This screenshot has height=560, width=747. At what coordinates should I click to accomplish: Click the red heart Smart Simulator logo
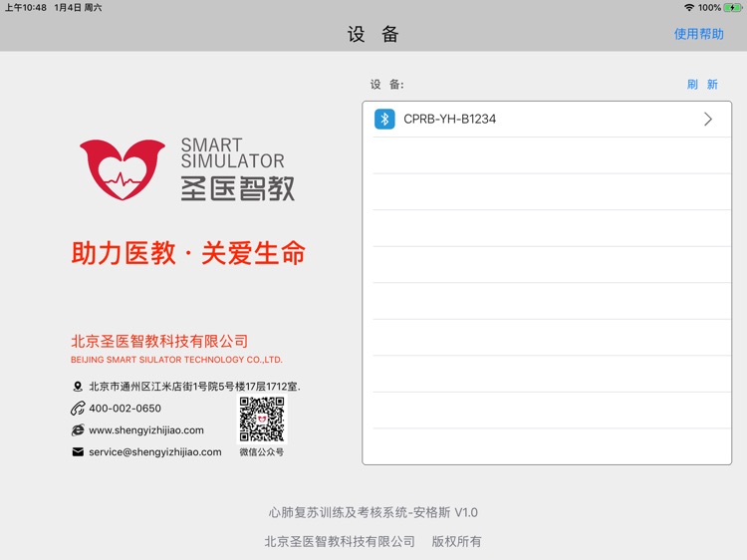tap(123, 169)
